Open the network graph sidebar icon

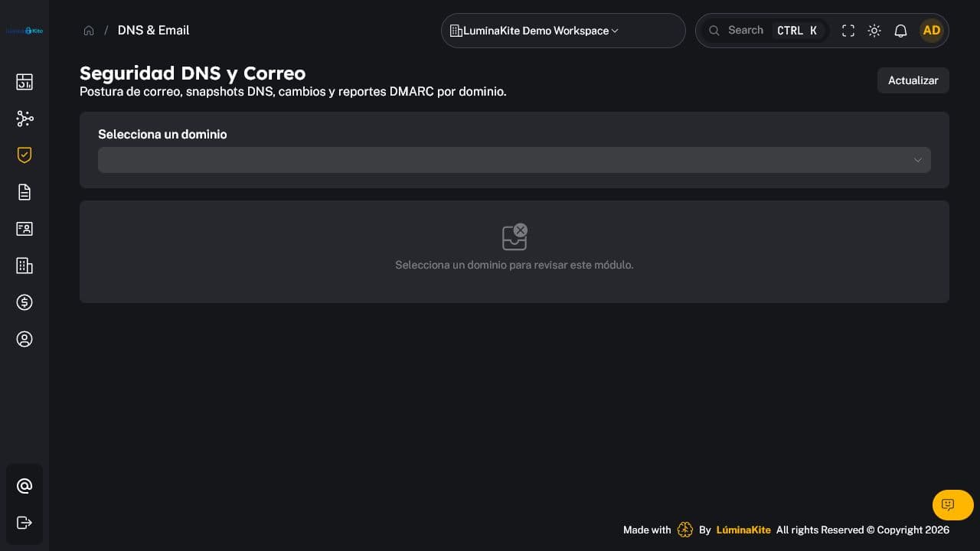(24, 119)
